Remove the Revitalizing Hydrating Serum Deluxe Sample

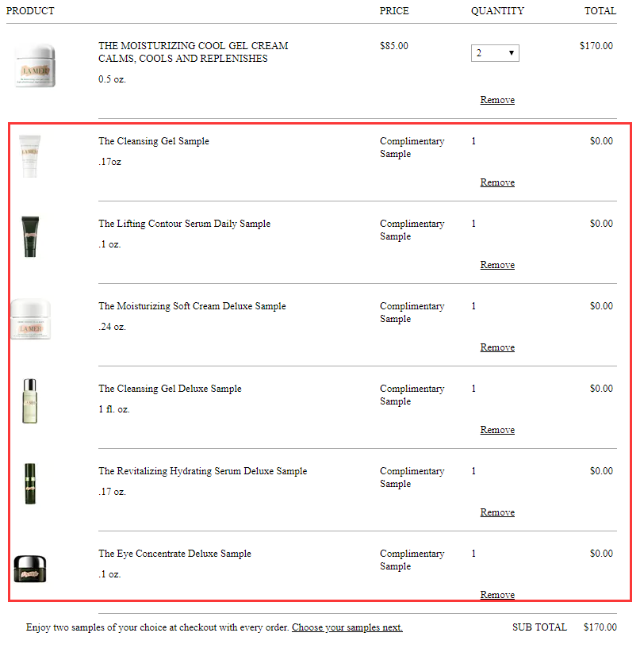coord(497,512)
